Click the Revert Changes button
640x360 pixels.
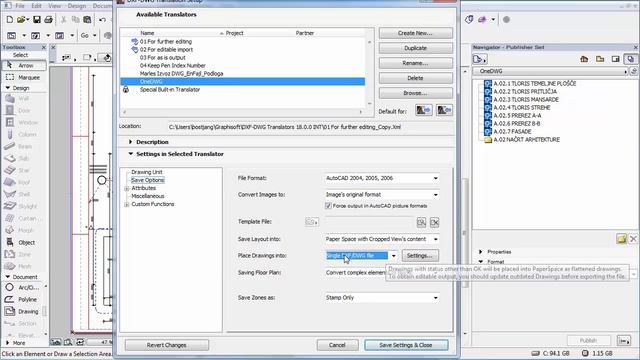tap(167, 345)
